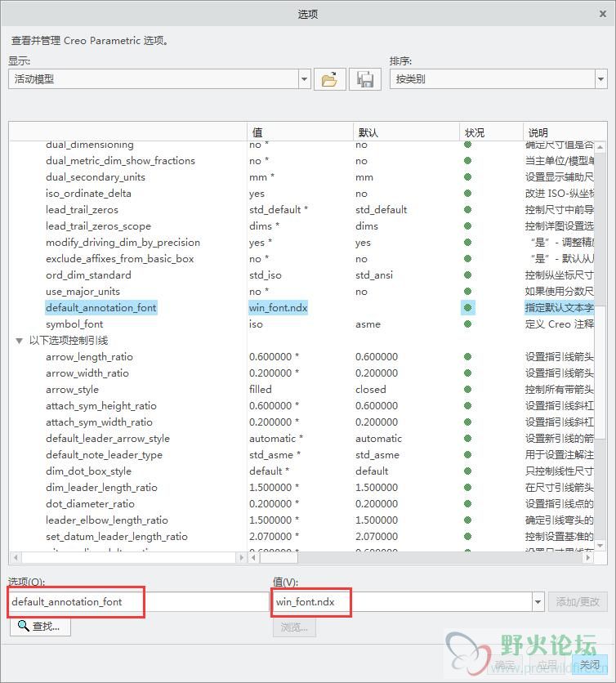Image resolution: width=616 pixels, height=683 pixels.
Task: Select the dot_diameter_ratio option
Action: (90, 503)
